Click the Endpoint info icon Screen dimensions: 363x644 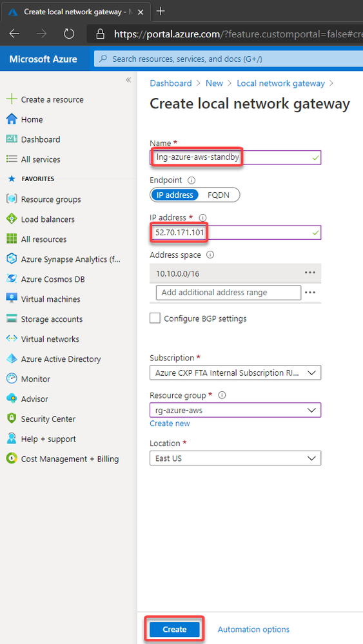191,180
